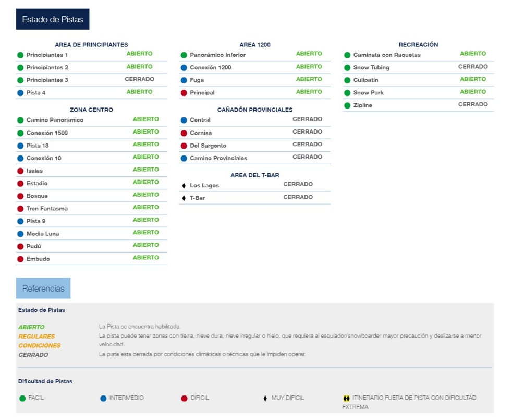The width and height of the screenshot is (512, 420).
Task: Click the green dot beside Camino Panorámico
Action: tap(20, 121)
